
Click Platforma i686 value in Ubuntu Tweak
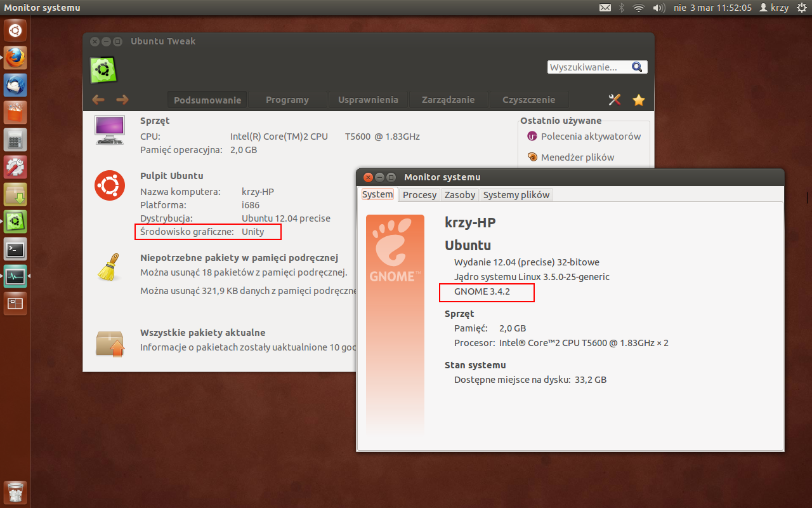251,205
